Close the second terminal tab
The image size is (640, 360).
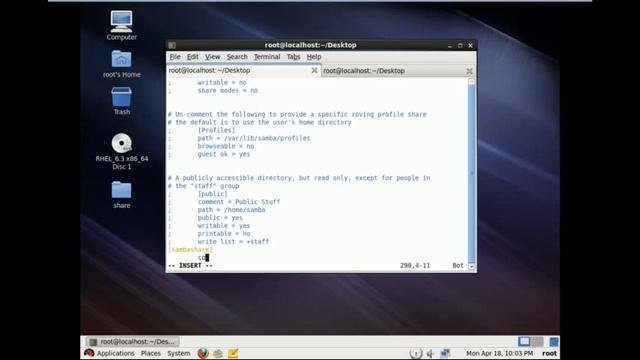469,71
